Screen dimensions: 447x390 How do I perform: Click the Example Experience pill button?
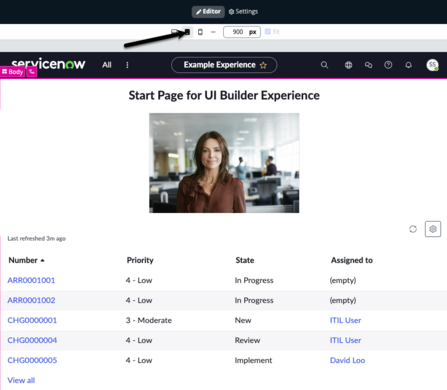click(224, 65)
